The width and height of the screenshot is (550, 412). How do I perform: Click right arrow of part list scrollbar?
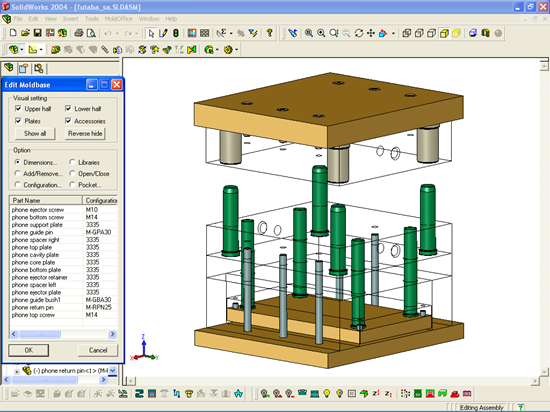(x=113, y=334)
